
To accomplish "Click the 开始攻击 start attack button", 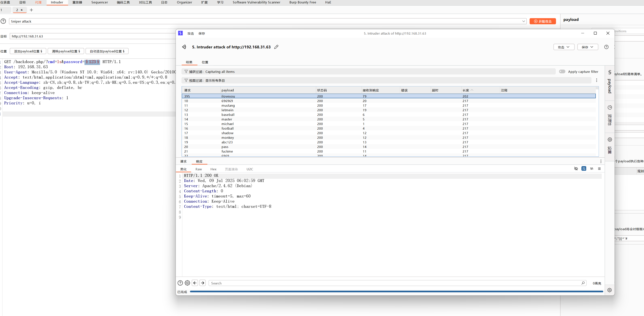I will (x=542, y=21).
